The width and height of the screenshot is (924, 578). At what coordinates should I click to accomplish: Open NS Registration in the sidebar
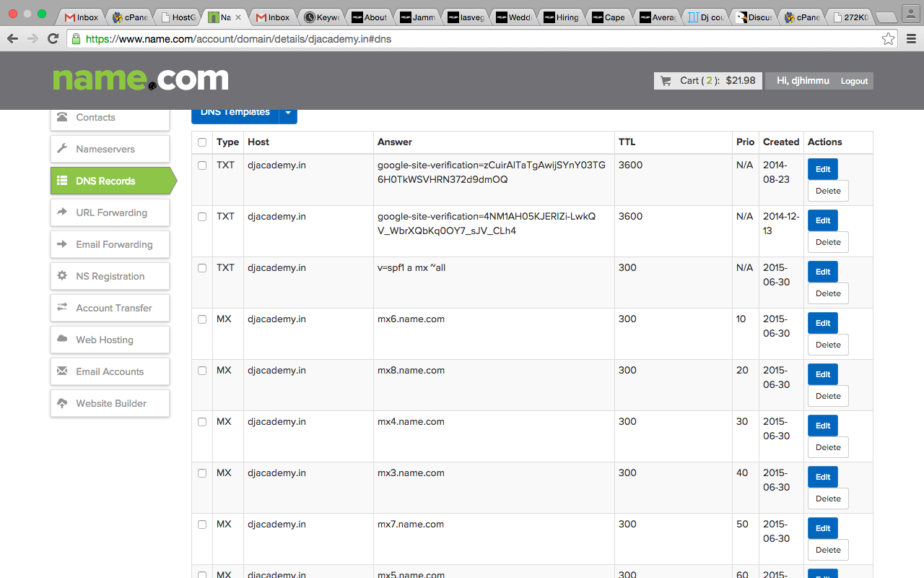tap(110, 276)
